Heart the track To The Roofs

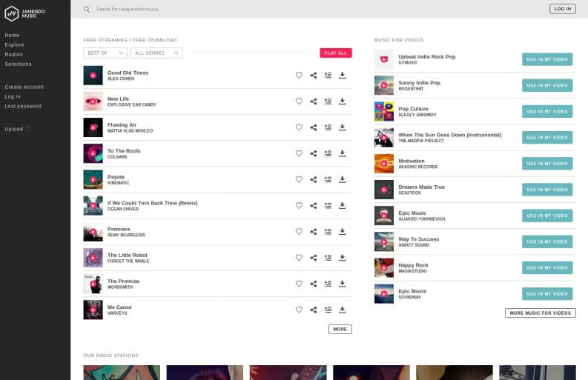[x=299, y=153]
